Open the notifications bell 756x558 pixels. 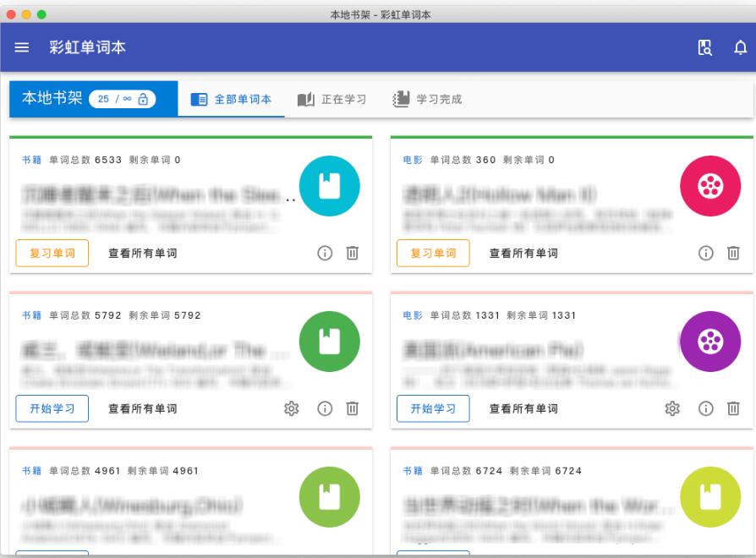coord(740,47)
